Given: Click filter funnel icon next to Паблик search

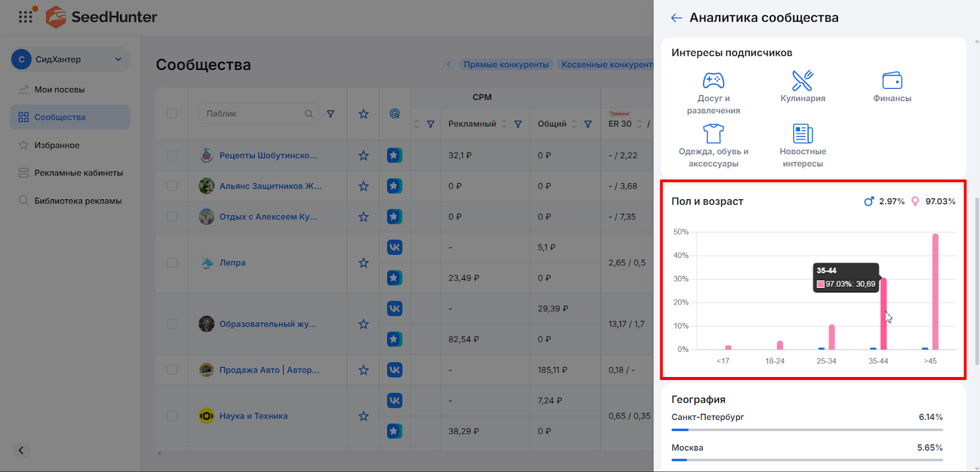Looking at the screenshot, I should coord(331,114).
